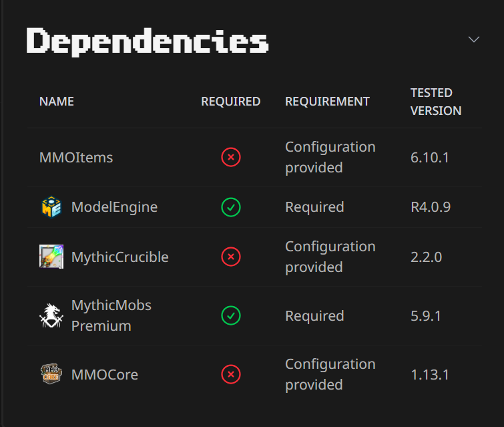This screenshot has height=427, width=504.
Task: Click the red X icon for MythicCrucible
Action: click(231, 257)
